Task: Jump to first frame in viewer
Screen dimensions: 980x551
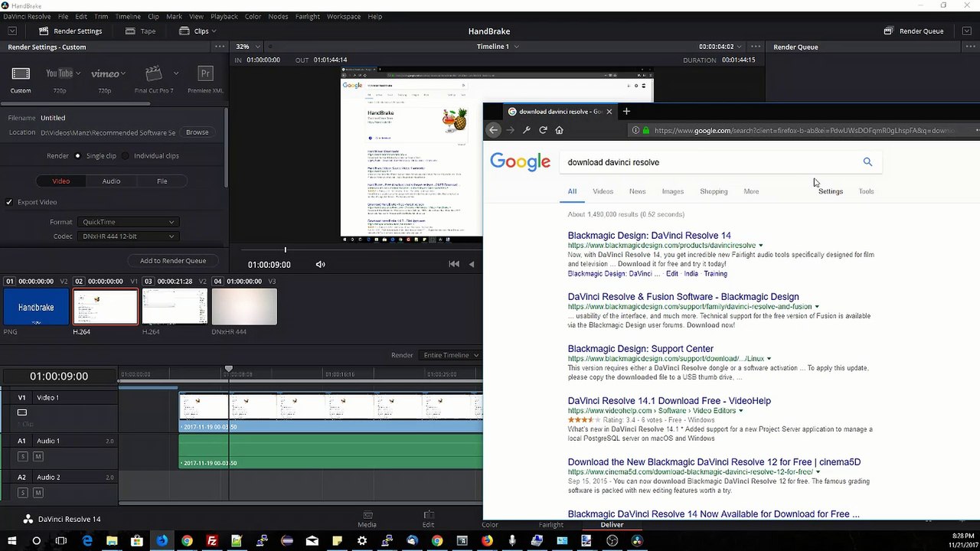Action: point(454,264)
